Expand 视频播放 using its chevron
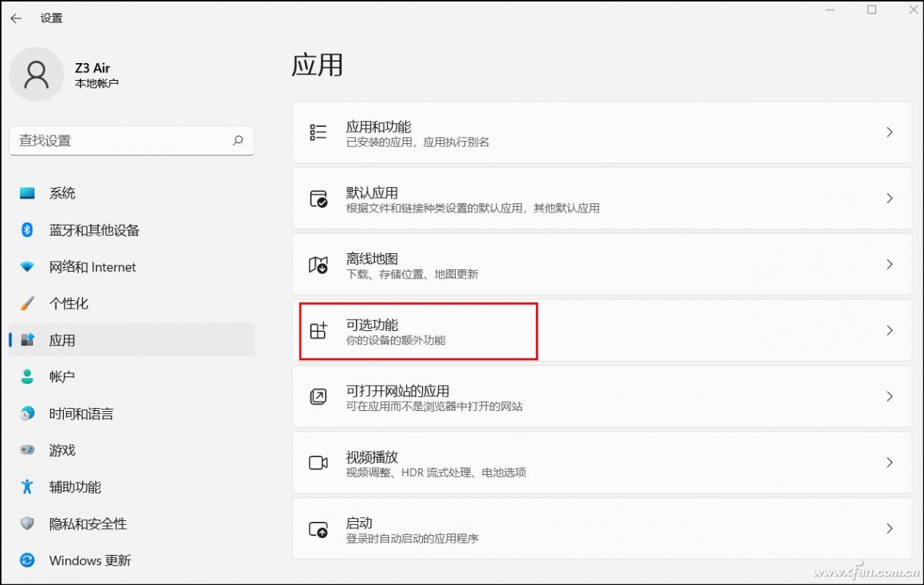 [889, 463]
